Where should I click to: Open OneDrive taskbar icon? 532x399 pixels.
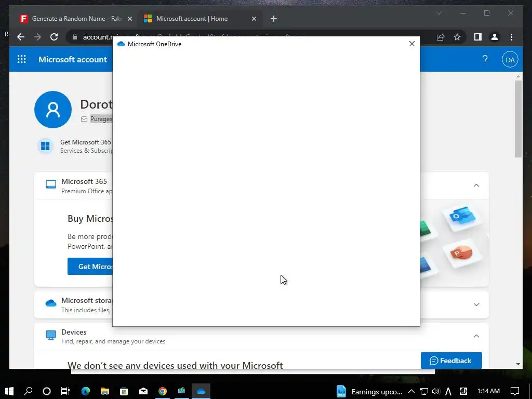click(x=201, y=391)
